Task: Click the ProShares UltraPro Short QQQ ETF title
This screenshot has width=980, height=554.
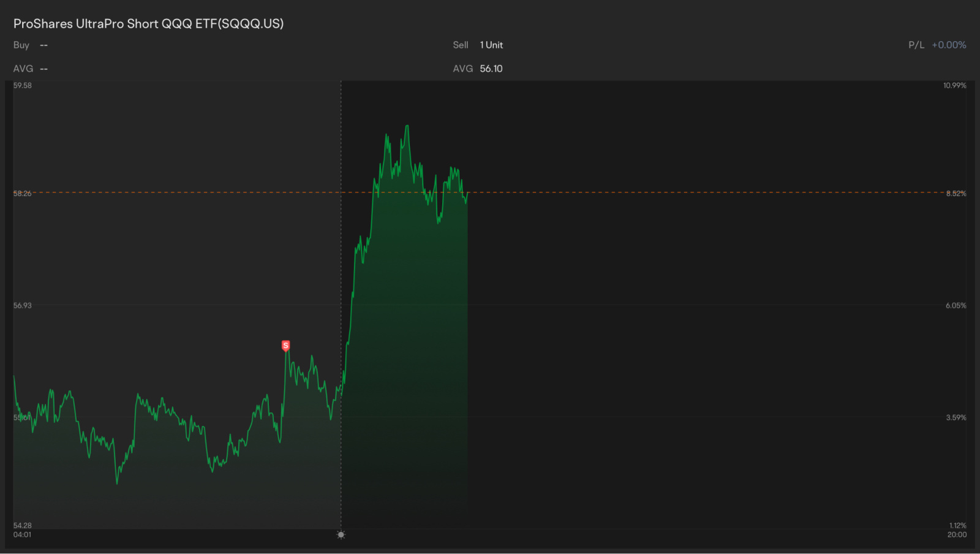Action: tap(148, 24)
